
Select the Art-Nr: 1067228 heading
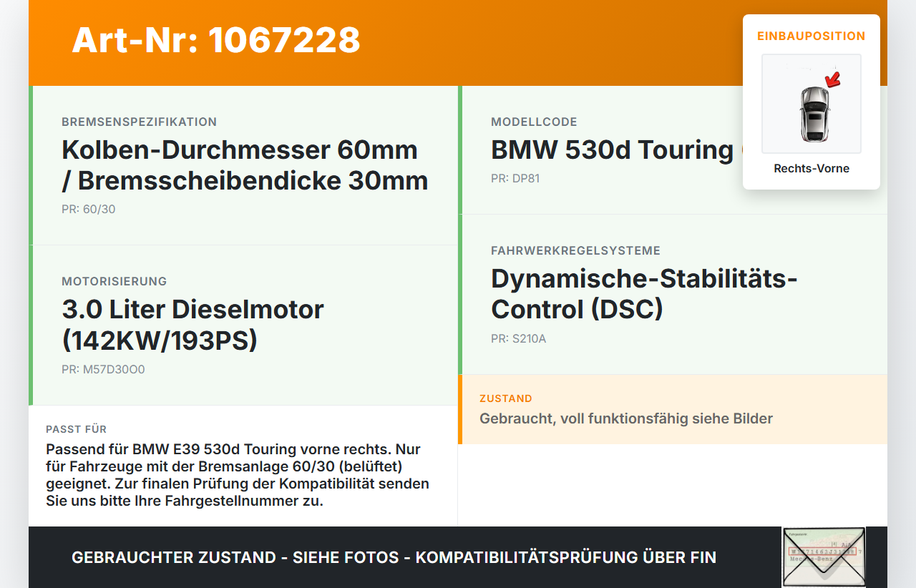(216, 40)
